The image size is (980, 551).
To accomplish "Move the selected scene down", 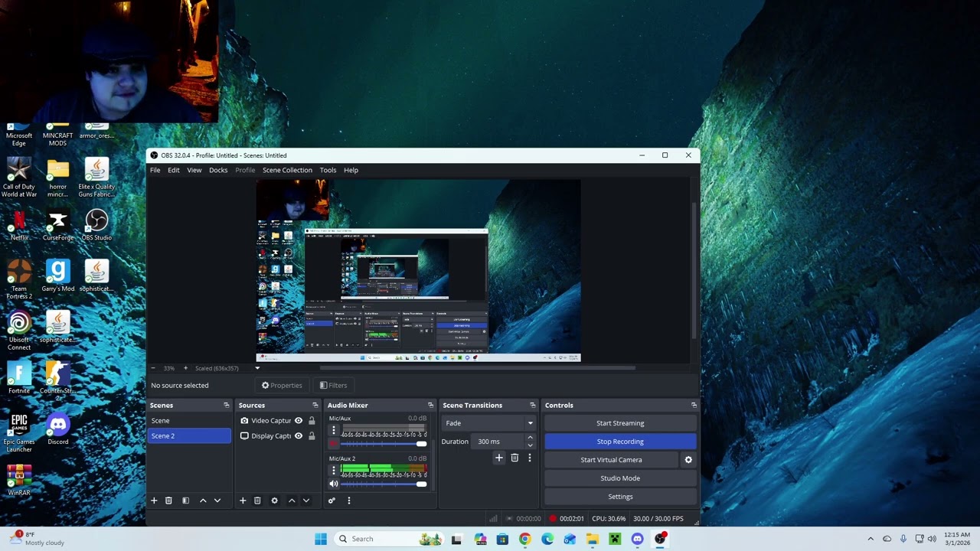I will pos(217,500).
